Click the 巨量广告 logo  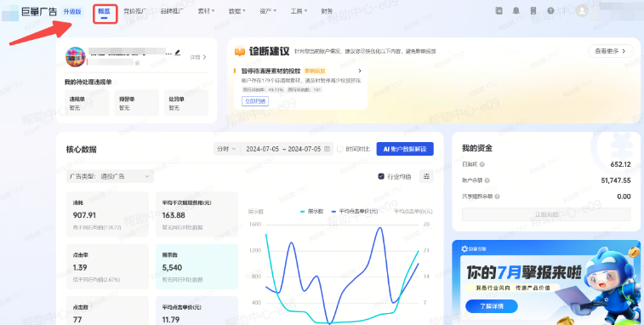tap(39, 12)
